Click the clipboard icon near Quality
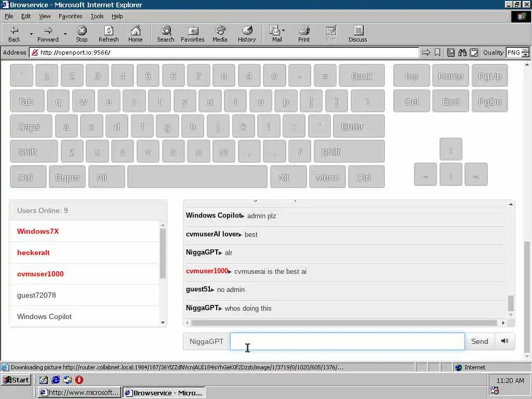The width and height of the screenshot is (532, 399). click(x=474, y=52)
